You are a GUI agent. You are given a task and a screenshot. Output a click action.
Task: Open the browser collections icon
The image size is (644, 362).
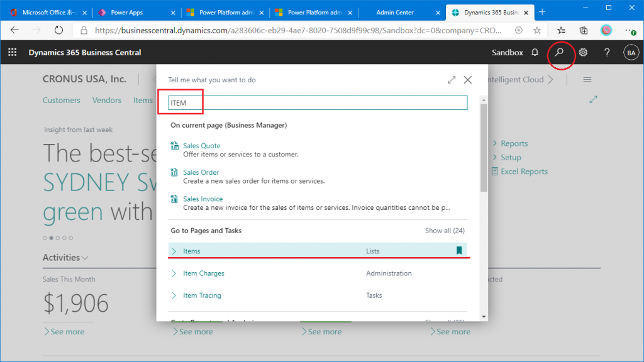583,30
